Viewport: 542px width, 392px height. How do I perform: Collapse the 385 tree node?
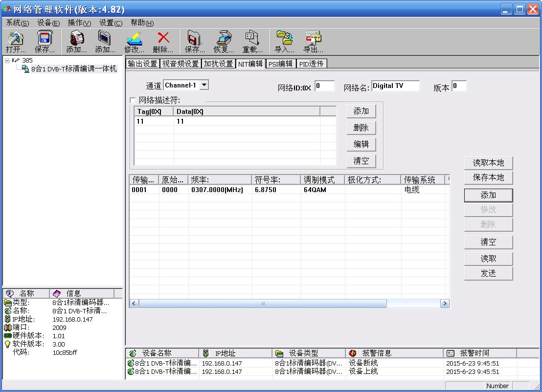(7, 61)
